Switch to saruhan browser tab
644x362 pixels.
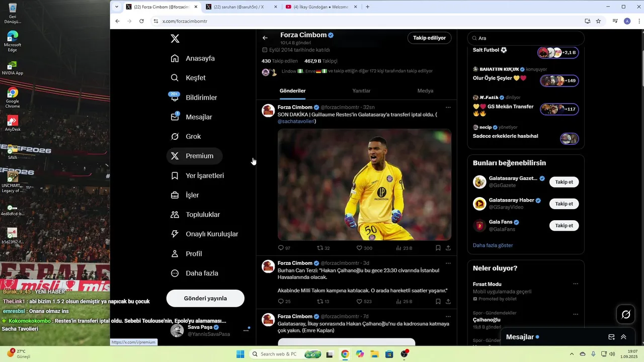click(x=242, y=7)
